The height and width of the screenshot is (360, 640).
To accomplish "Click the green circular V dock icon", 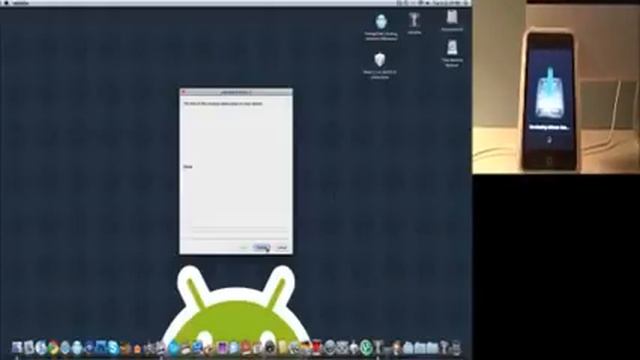I will (366, 348).
